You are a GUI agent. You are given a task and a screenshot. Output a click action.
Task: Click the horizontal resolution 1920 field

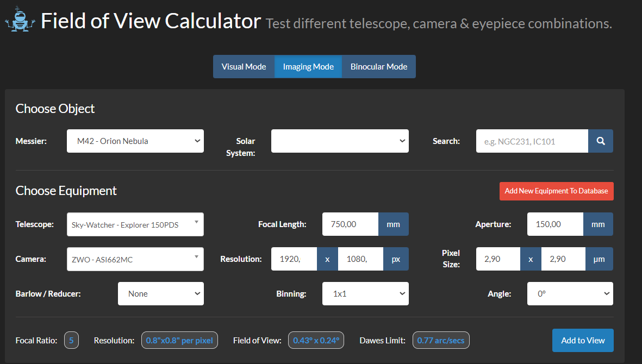point(294,259)
